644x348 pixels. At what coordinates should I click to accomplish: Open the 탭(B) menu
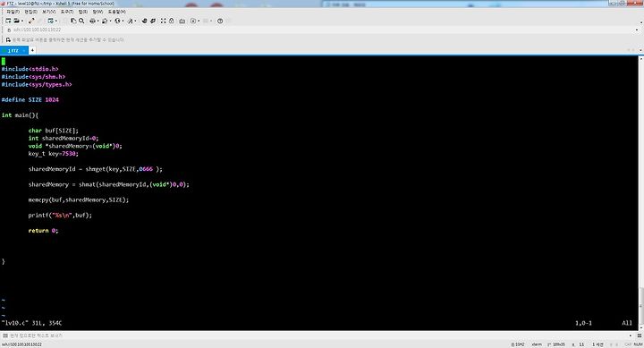(83, 12)
